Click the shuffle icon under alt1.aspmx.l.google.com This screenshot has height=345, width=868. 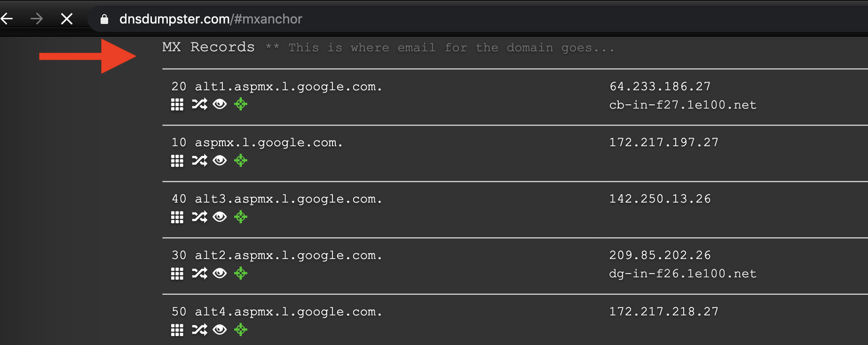(199, 104)
